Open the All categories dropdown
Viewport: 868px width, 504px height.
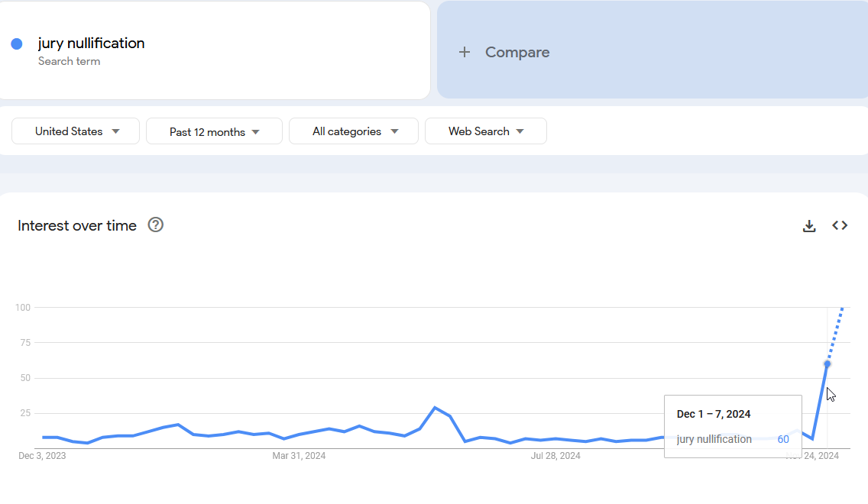coord(354,131)
